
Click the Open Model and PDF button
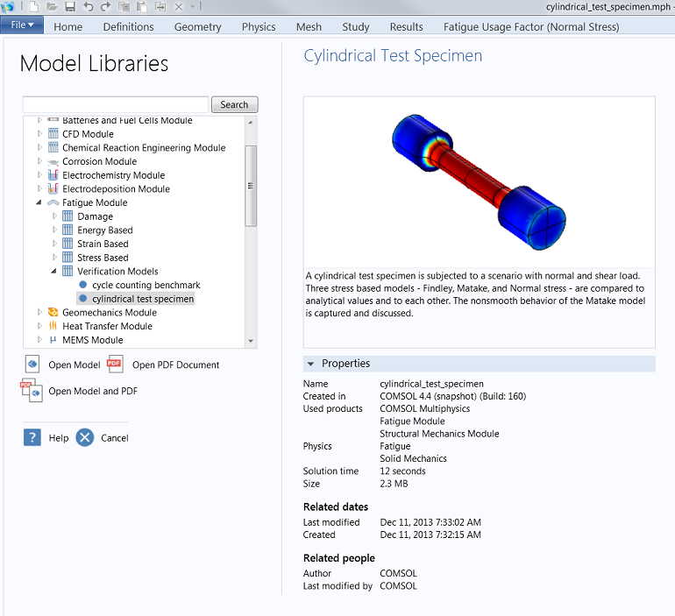coord(79,391)
